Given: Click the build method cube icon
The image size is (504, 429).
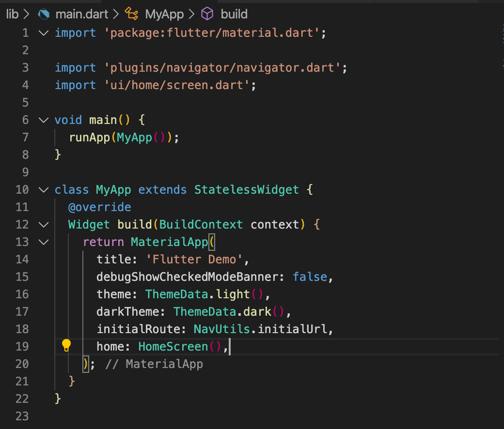Looking at the screenshot, I should click(x=207, y=14).
